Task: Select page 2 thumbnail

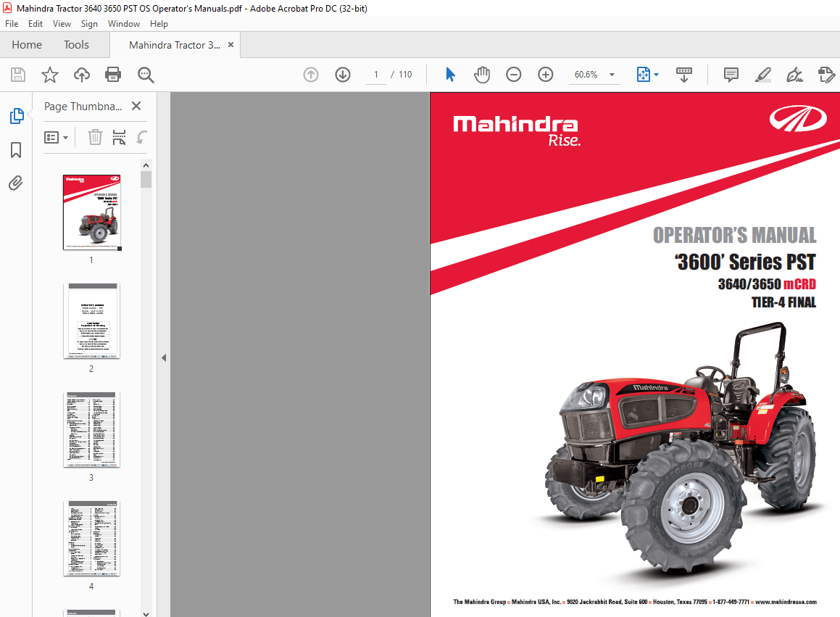Action: point(91,321)
